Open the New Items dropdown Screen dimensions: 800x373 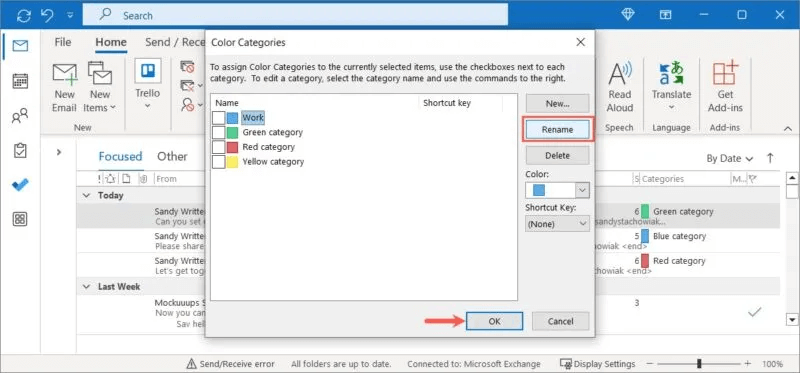(100, 88)
